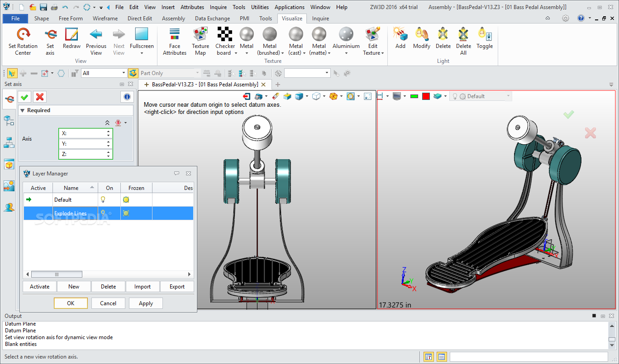Click the Z axis input field

[x=86, y=154]
